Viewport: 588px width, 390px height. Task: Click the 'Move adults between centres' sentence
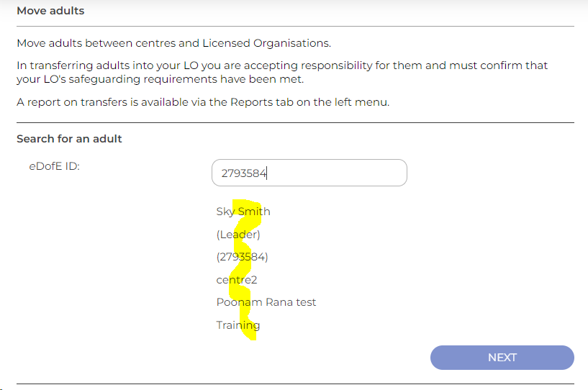174,43
